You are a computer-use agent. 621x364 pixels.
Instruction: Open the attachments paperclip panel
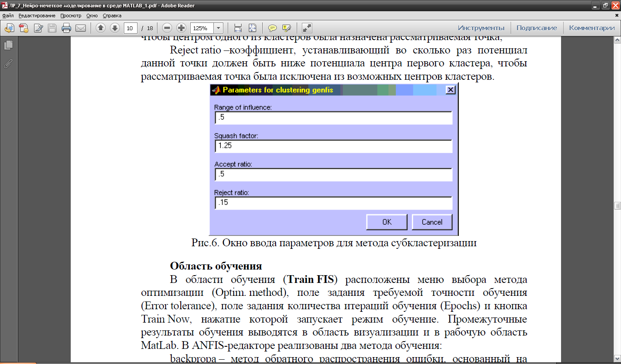8,63
